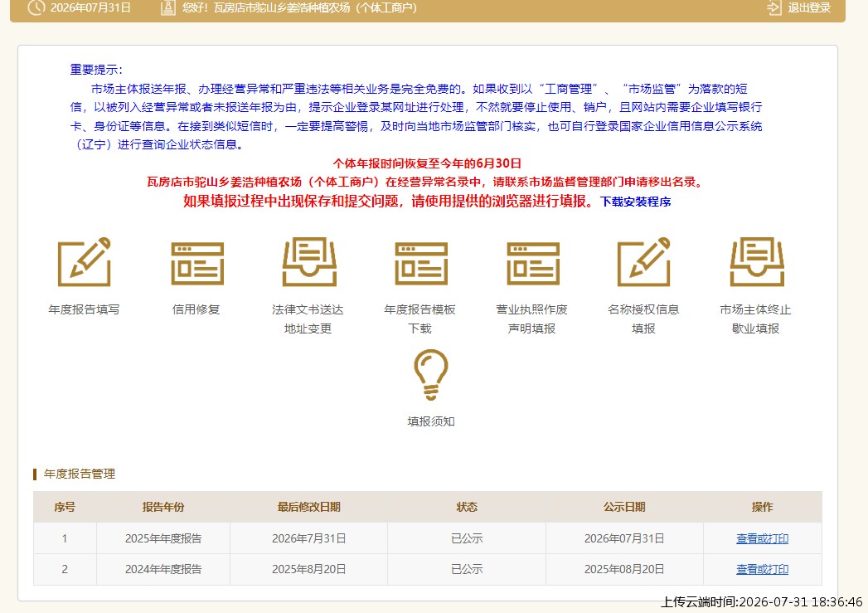
Task: Open 法律文书送达地址变更 icon
Action: [x=309, y=262]
